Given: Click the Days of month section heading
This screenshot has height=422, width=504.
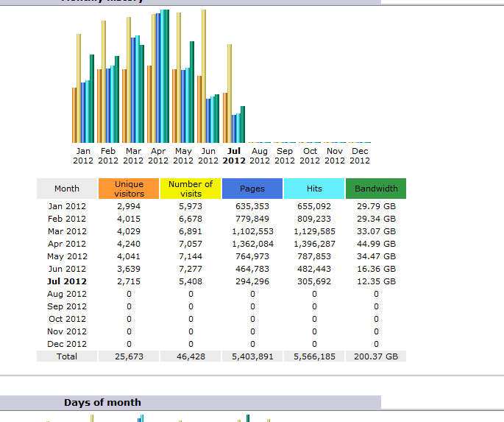Looking at the screenshot, I should click(102, 402).
